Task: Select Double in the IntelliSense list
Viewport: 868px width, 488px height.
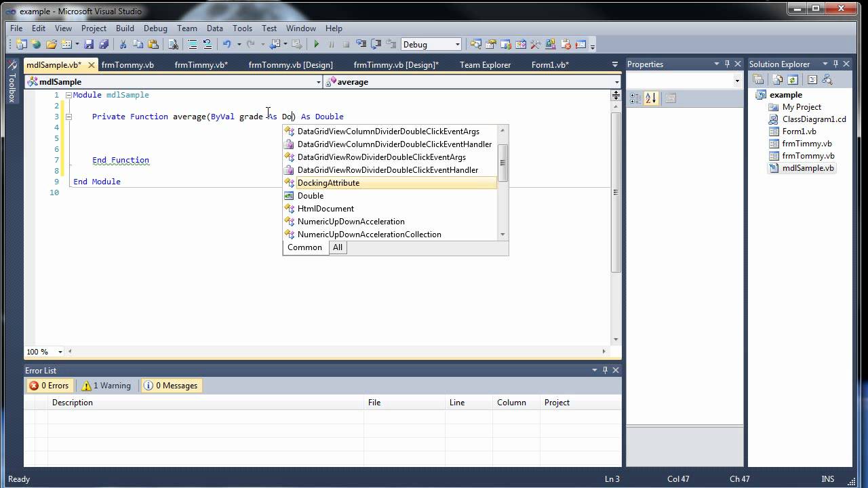Action: 390,196
